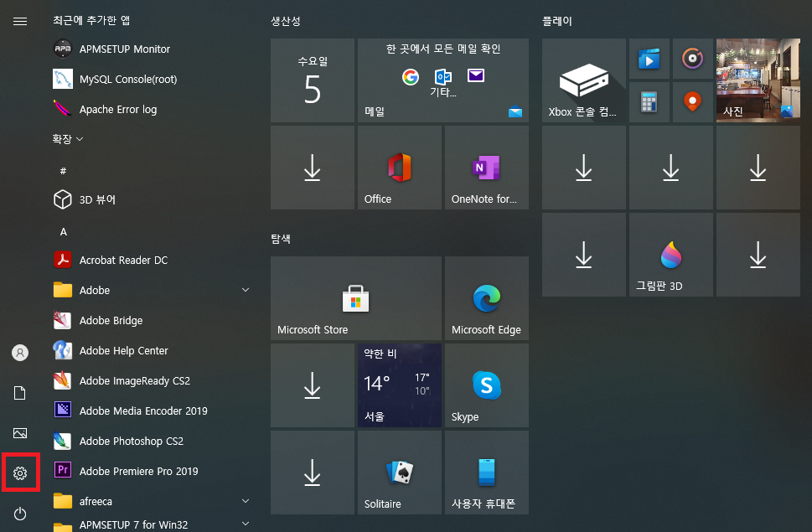The height and width of the screenshot is (532, 812).
Task: Launch Microsoft Store tile
Action: (356, 298)
